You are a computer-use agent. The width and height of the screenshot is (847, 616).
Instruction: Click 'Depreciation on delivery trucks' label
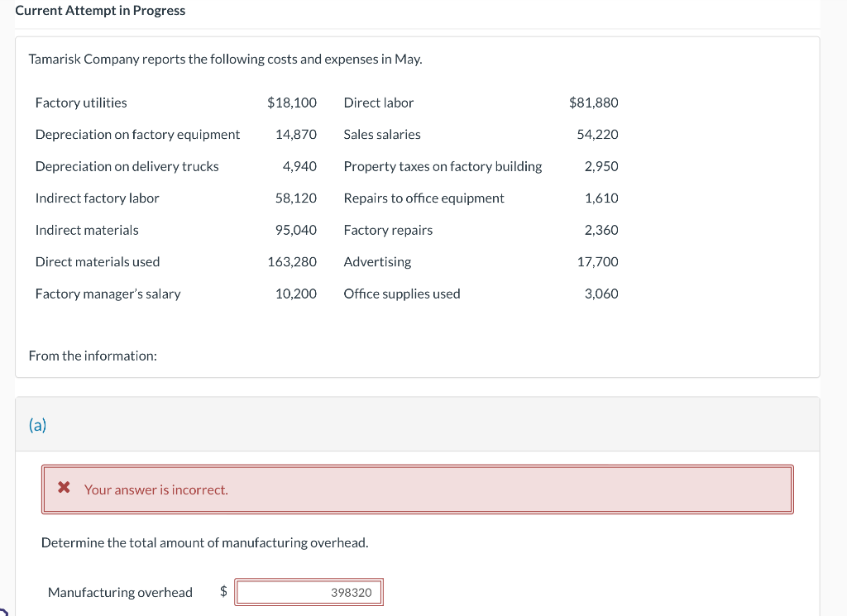pyautogui.click(x=127, y=166)
